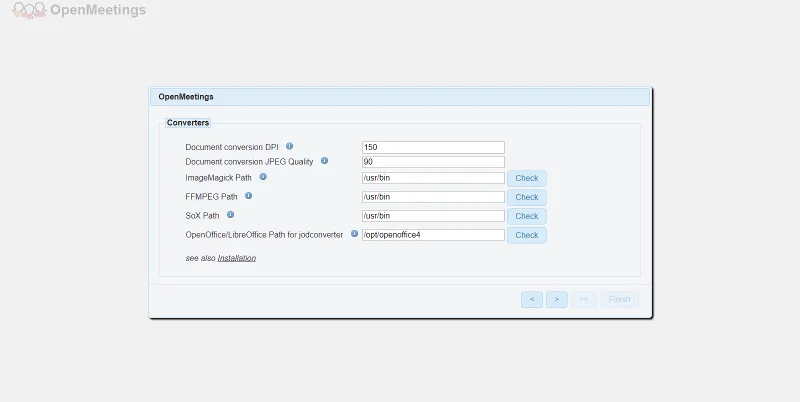Click info icon beside Document conversion DPI
Screen dimensions: 800x402
click(x=290, y=146)
